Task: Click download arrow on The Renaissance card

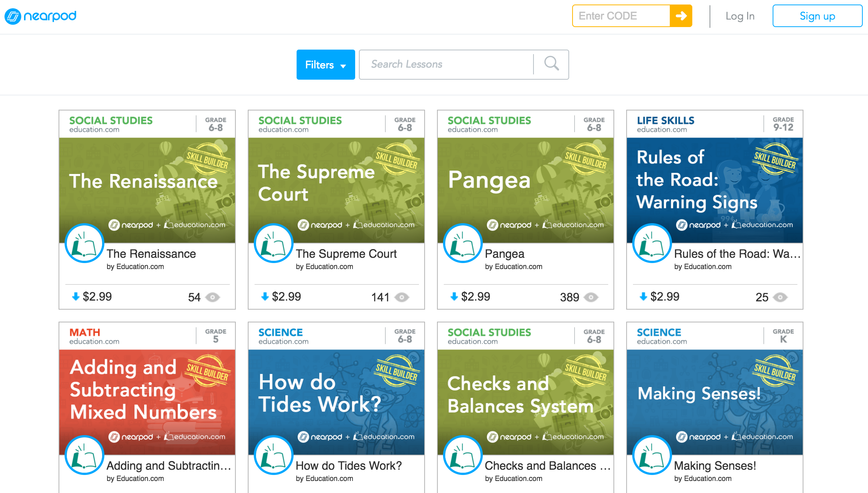Action: (75, 296)
